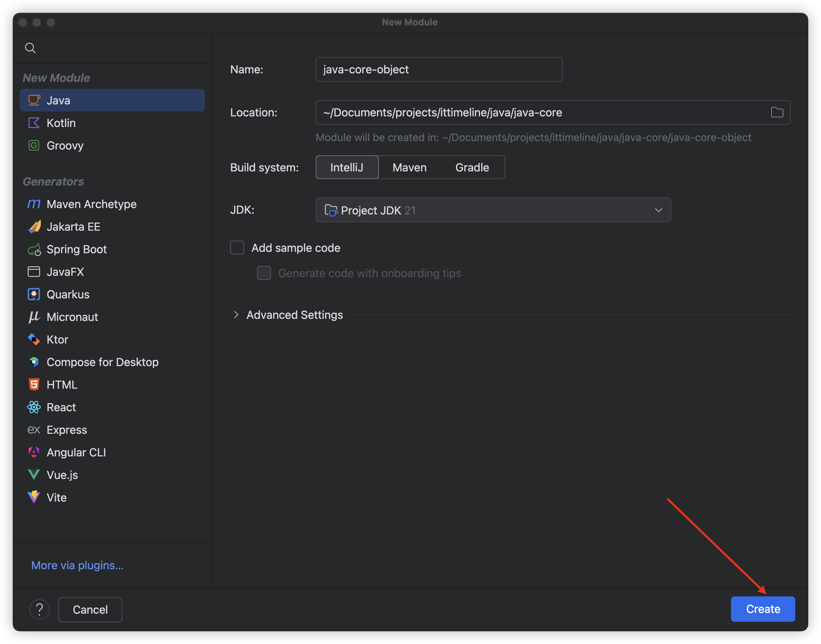This screenshot has height=644, width=821.
Task: Expand Advanced Settings section
Action: [x=236, y=315]
